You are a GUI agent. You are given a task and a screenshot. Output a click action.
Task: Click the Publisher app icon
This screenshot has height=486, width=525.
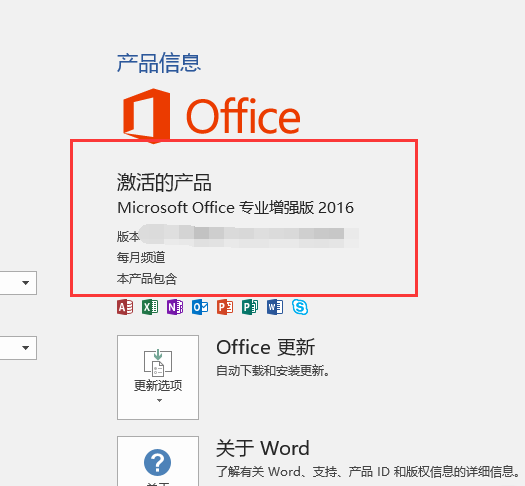tap(250, 307)
